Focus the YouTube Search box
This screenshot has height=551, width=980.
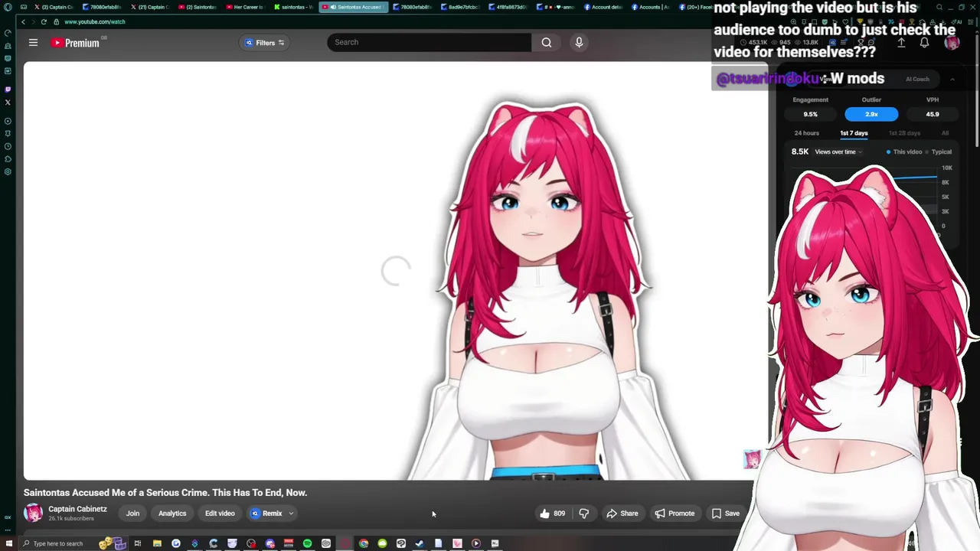(429, 42)
